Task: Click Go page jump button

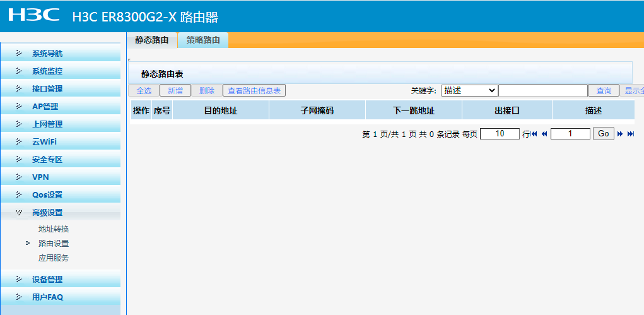Action: tap(604, 134)
